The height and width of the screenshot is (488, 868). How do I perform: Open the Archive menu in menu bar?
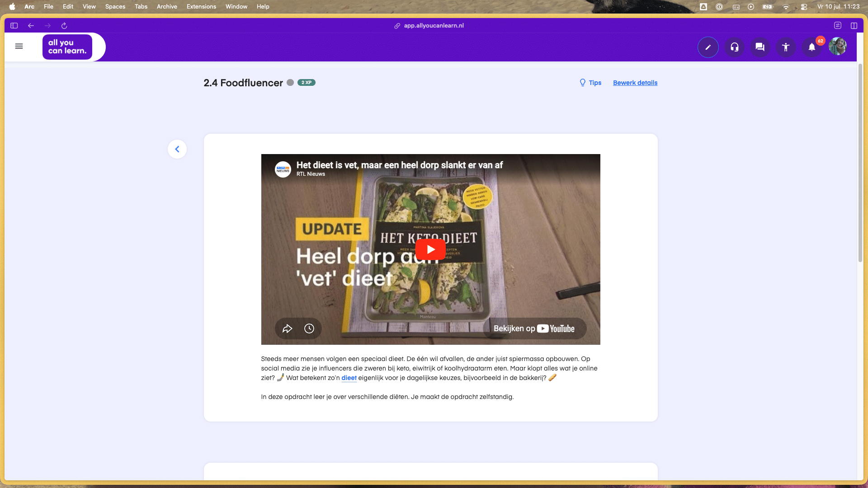click(x=167, y=6)
